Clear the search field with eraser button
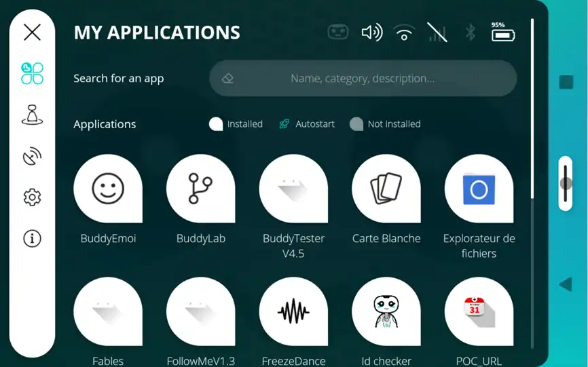 click(x=227, y=79)
